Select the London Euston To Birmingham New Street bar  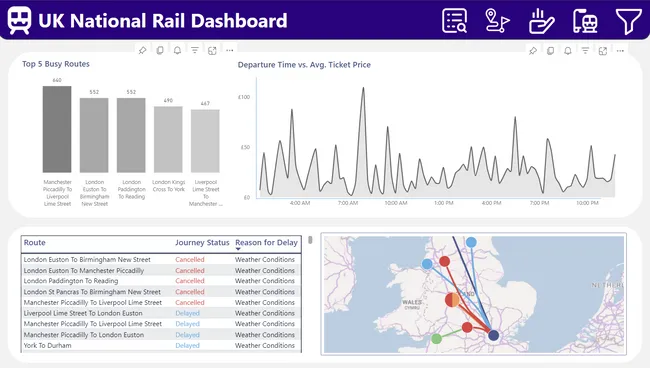(94, 135)
